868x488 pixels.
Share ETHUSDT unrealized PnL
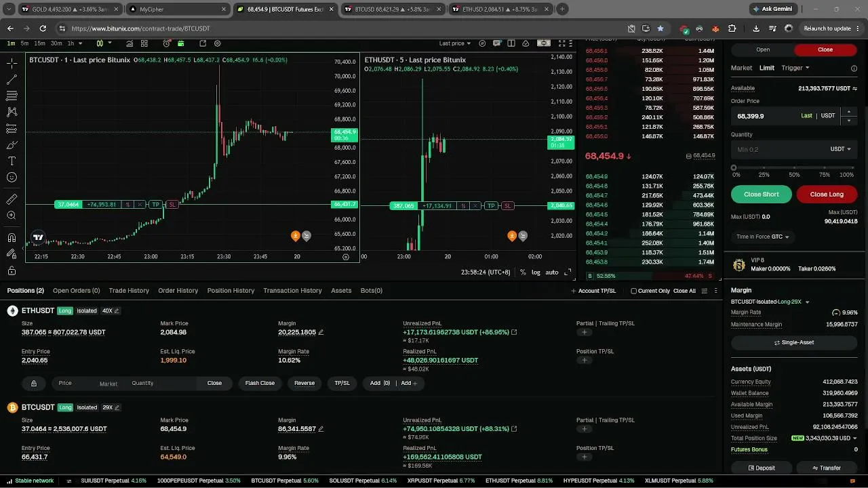[514, 332]
